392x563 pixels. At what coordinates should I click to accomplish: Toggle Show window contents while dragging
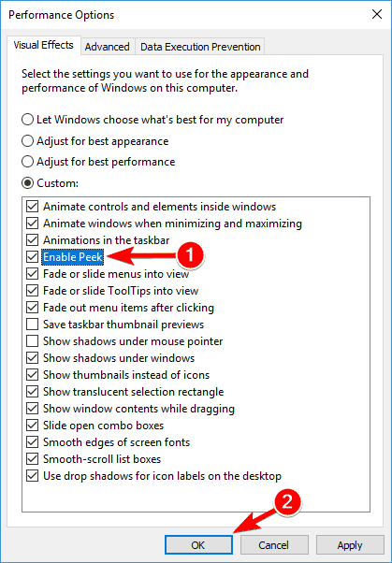pyautogui.click(x=33, y=409)
